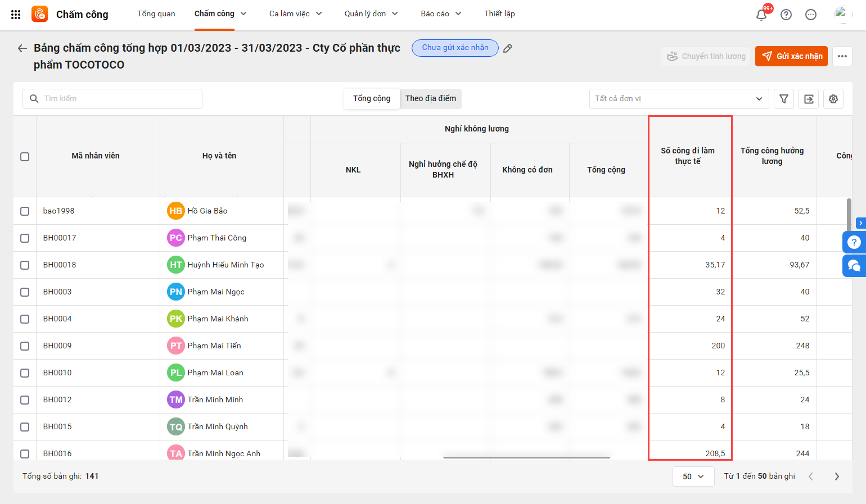This screenshot has width=866, height=504.
Task: Go to Tổng quan menu
Action: pos(156,14)
